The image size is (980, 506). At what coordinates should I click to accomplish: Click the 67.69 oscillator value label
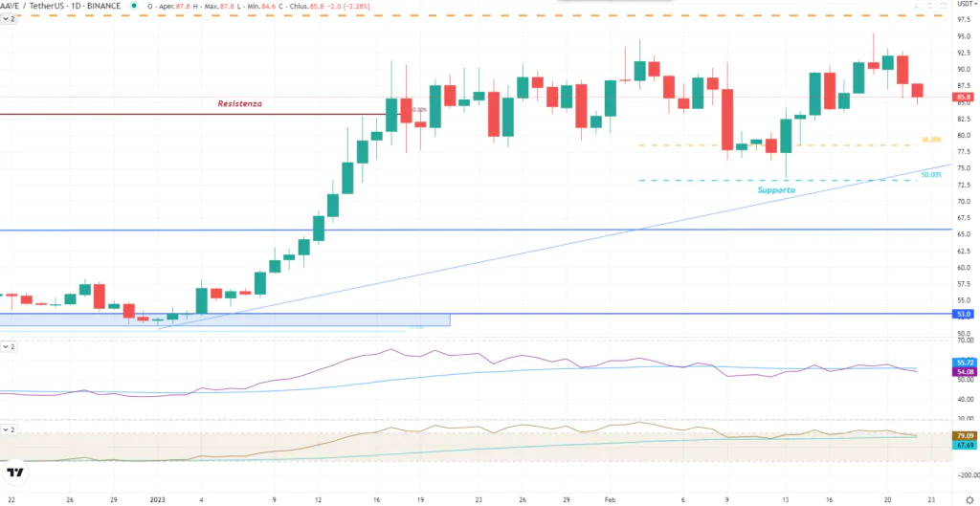pos(963,445)
